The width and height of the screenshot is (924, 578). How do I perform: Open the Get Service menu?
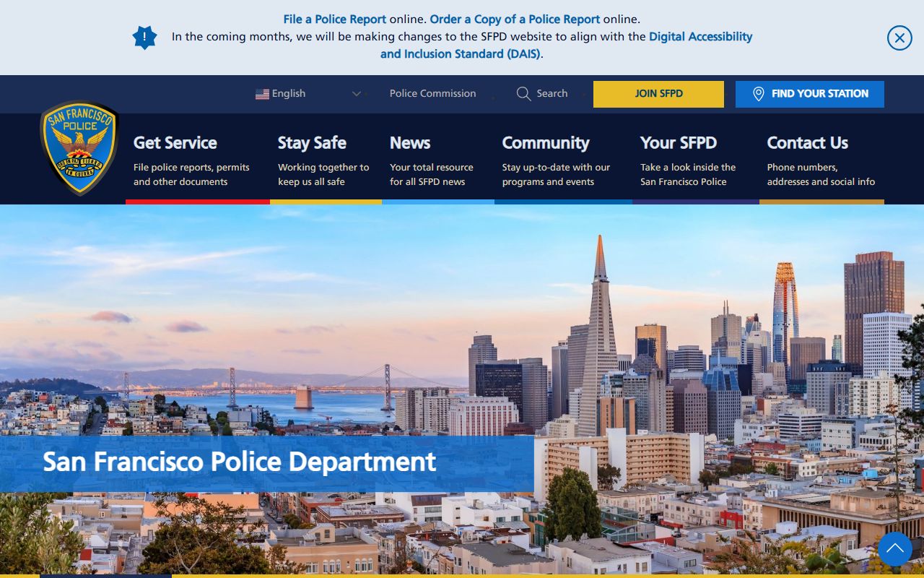coord(175,143)
